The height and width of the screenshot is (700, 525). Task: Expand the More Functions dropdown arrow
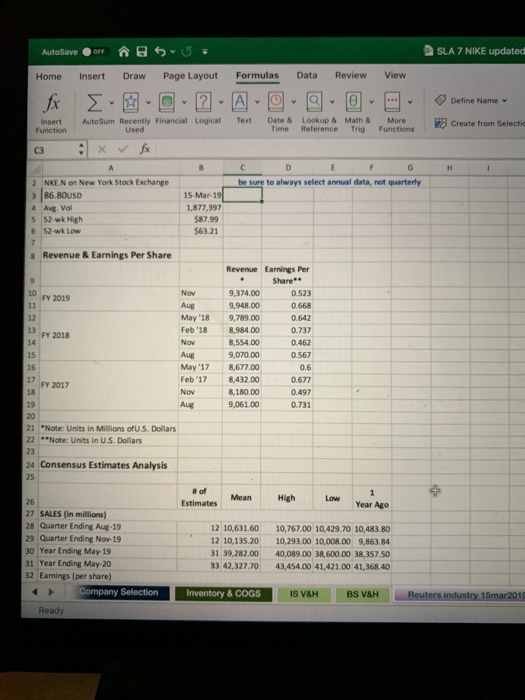pyautogui.click(x=410, y=102)
